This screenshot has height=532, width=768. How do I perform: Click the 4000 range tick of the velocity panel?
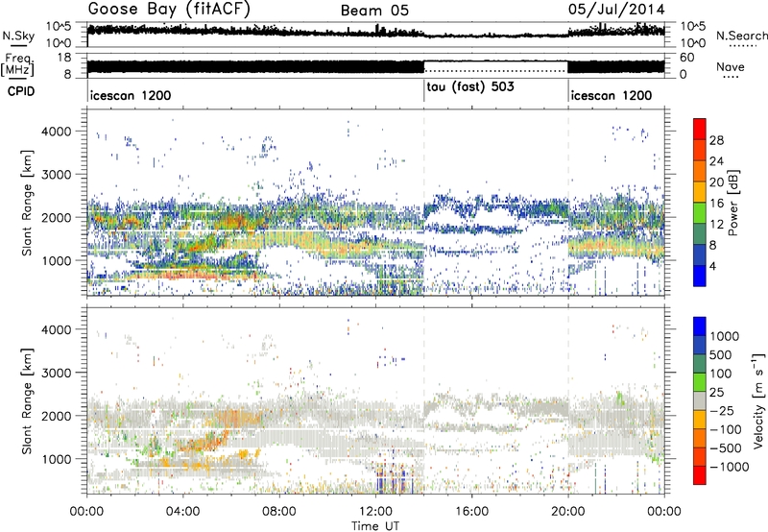57,329
